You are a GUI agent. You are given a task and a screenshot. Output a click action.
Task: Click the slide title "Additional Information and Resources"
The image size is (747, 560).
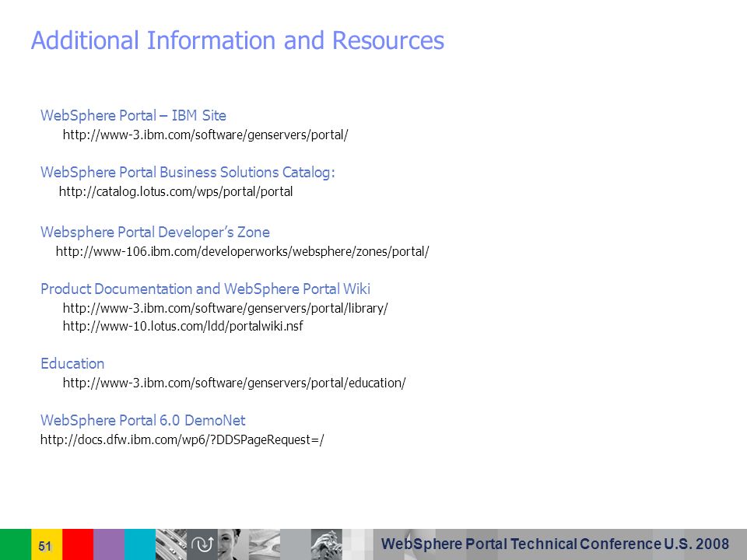pyautogui.click(x=237, y=40)
